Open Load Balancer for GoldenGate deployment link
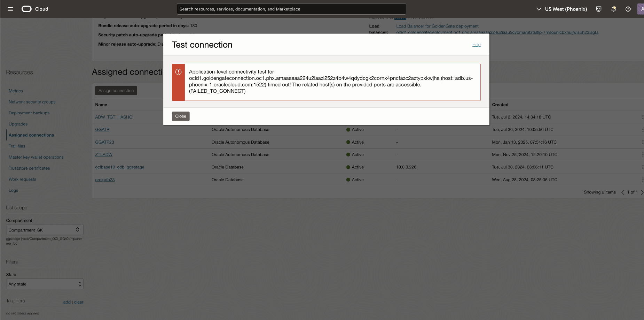 click(437, 26)
